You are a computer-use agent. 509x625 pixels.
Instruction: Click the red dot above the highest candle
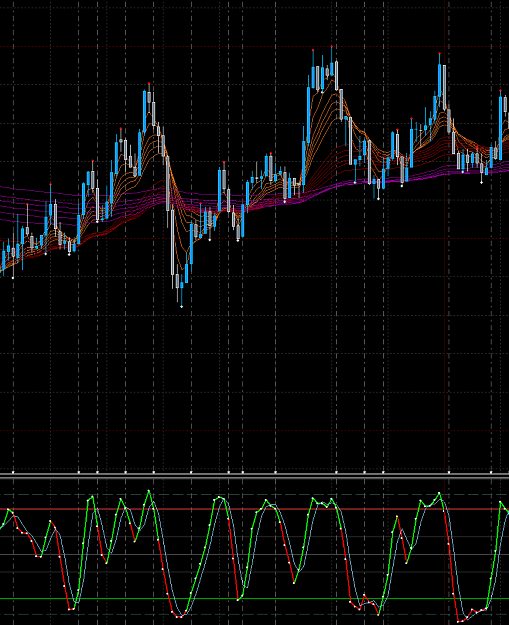(332, 47)
